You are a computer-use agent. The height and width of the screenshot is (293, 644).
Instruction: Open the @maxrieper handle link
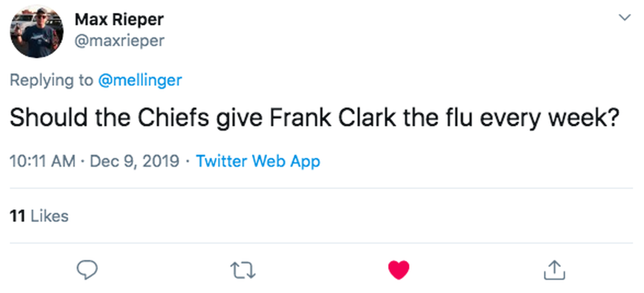(x=119, y=41)
